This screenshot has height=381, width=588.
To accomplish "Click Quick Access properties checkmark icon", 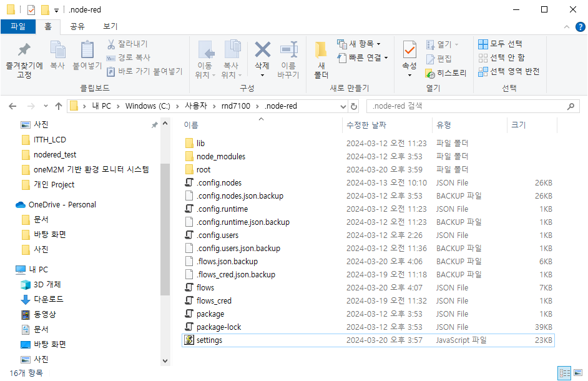I will click(31, 10).
